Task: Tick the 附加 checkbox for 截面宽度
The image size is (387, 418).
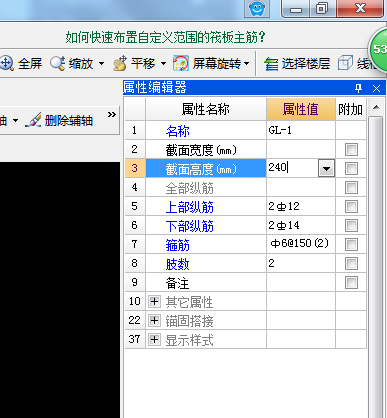Action: pyautogui.click(x=351, y=149)
